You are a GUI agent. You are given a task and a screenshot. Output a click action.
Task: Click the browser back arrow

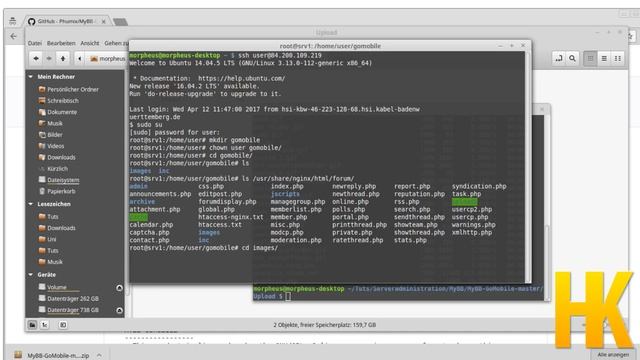tap(13, 36)
